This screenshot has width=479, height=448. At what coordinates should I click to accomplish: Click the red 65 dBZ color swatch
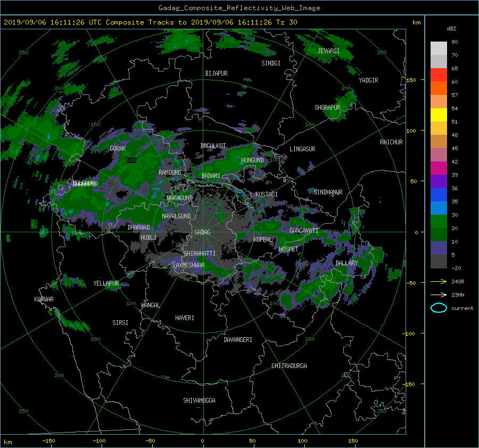pyautogui.click(x=439, y=75)
